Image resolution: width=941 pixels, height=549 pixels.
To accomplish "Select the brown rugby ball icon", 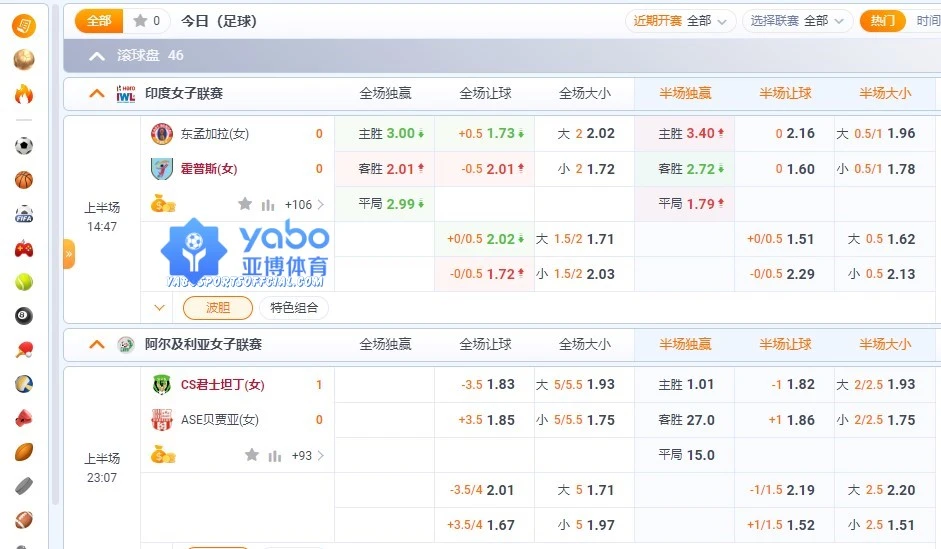I will coord(24,452).
